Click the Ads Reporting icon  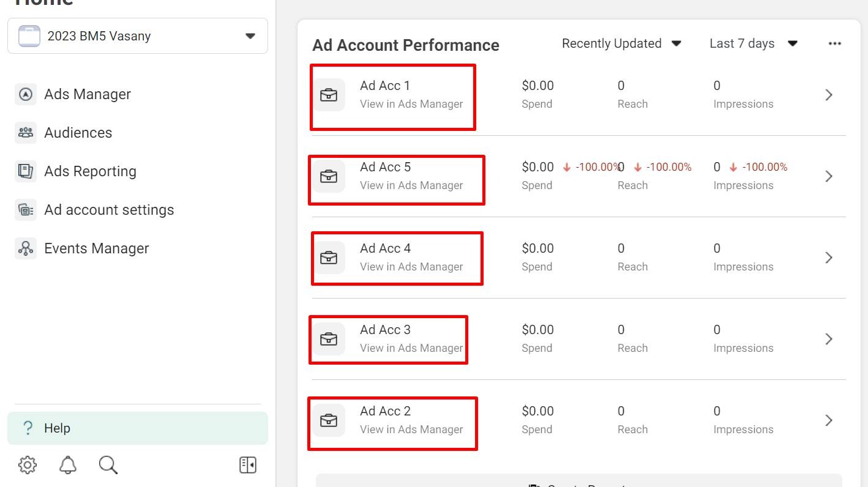(26, 171)
